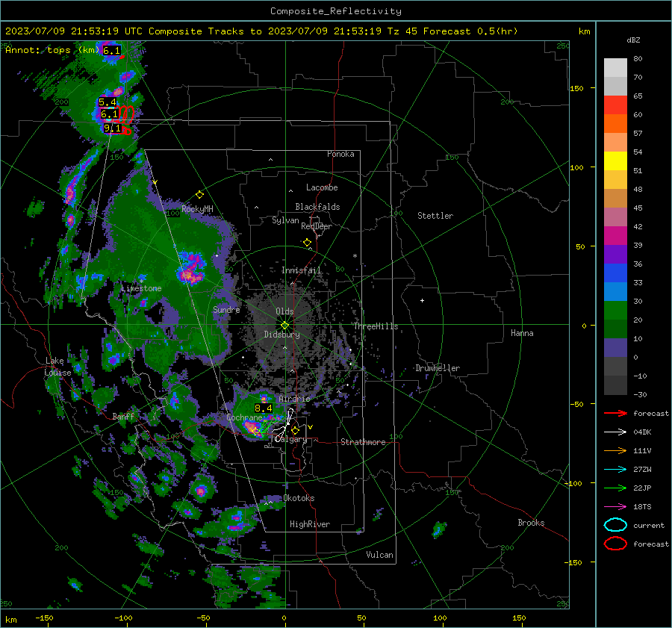672x628 pixels.
Task: Click the Didsbury city label
Action: click(281, 335)
